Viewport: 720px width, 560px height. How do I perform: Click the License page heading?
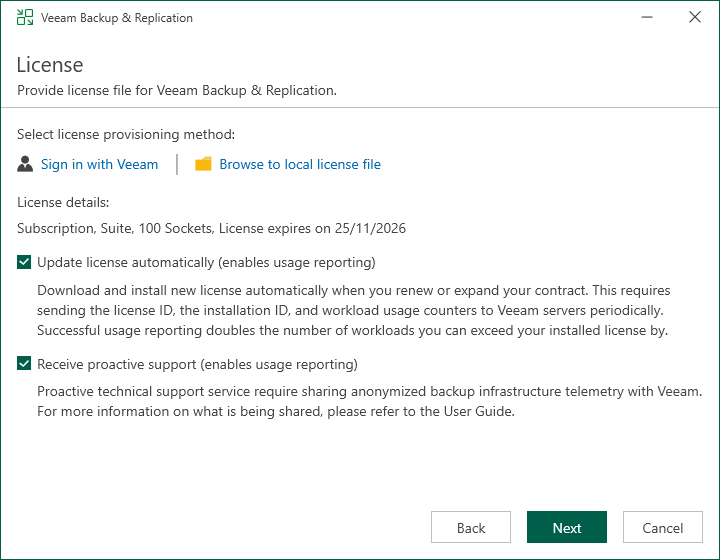(x=50, y=65)
